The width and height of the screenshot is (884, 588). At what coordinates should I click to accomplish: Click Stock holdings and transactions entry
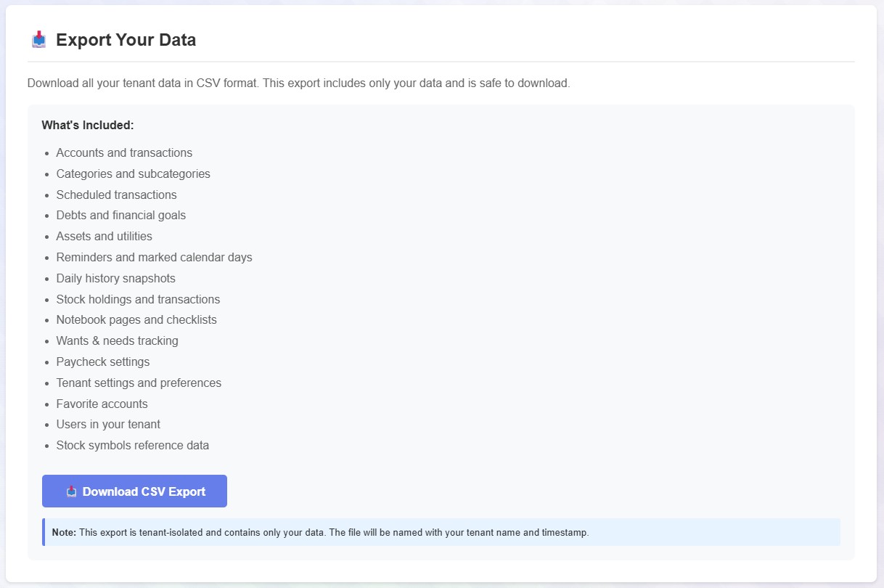(138, 299)
